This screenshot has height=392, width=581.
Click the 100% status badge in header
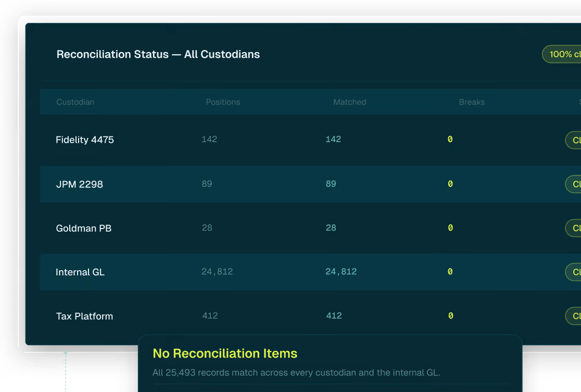pyautogui.click(x=562, y=54)
